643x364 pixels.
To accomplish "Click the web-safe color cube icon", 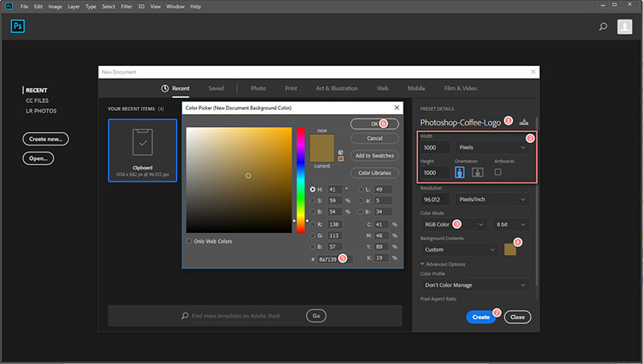I will 342,151.
